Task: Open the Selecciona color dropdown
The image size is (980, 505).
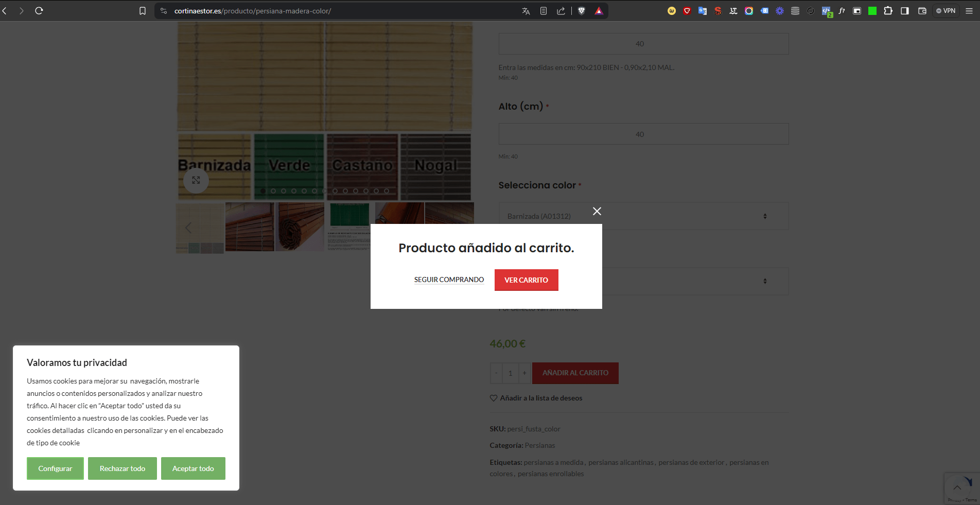Action: (643, 216)
